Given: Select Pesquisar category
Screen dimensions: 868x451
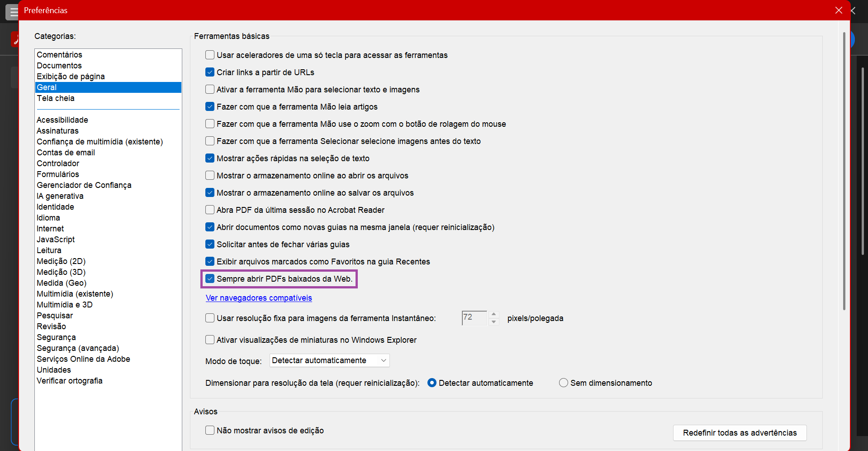Looking at the screenshot, I should point(108,316).
